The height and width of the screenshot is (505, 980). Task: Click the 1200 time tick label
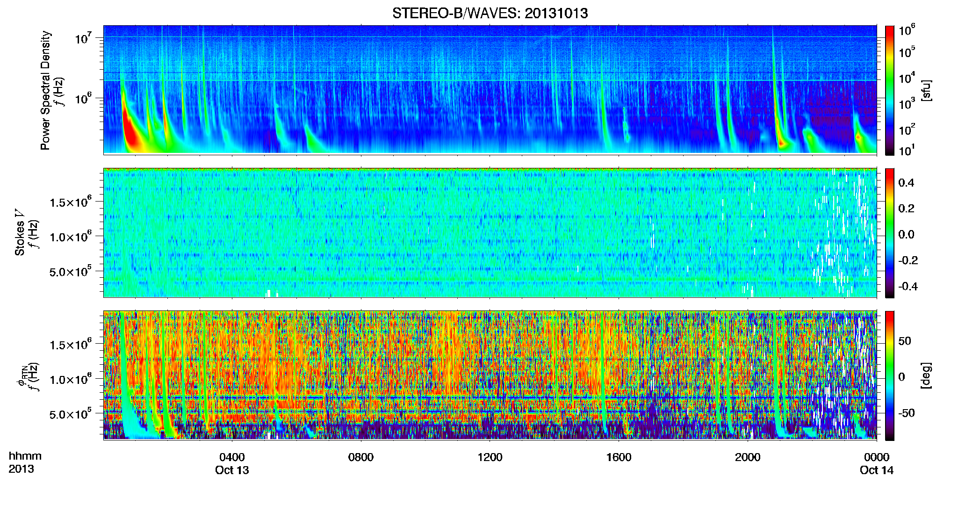pyautogui.click(x=490, y=457)
